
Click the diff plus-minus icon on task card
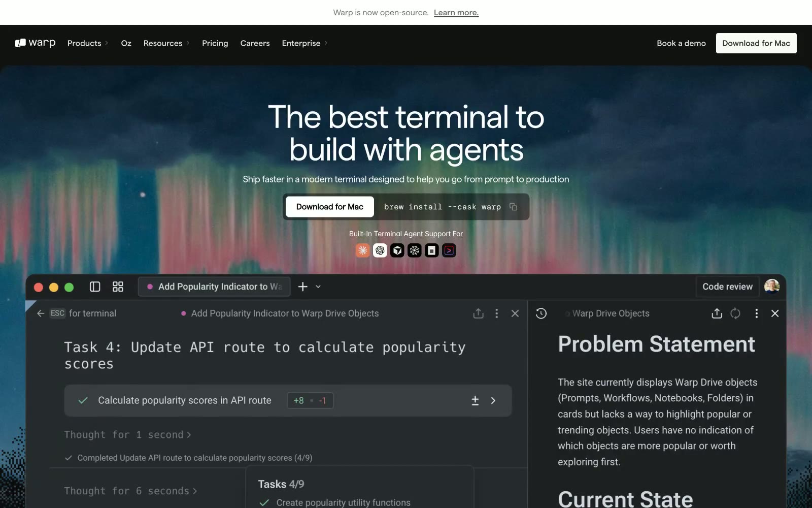475,400
